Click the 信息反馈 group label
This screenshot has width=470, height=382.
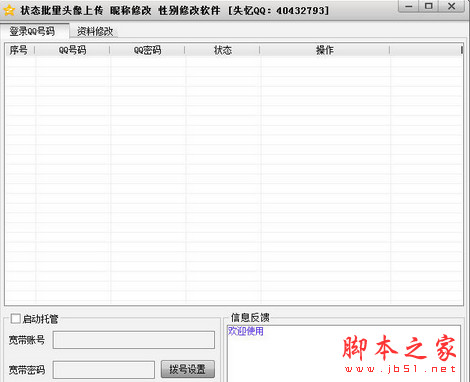click(250, 318)
